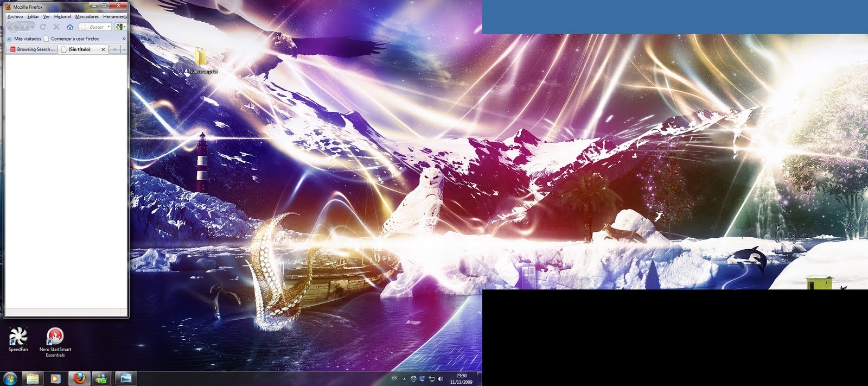Open the Archivo menu
Screen dimensions: 868x386
pyautogui.click(x=15, y=17)
